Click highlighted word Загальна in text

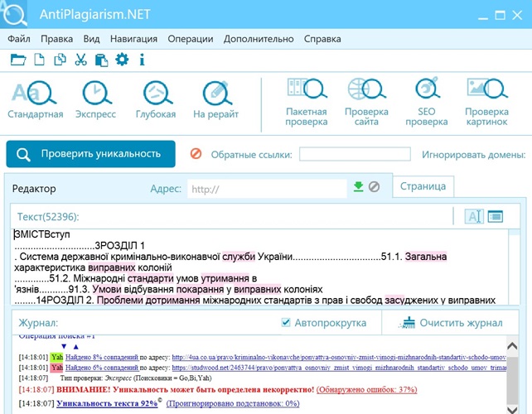tap(426, 257)
